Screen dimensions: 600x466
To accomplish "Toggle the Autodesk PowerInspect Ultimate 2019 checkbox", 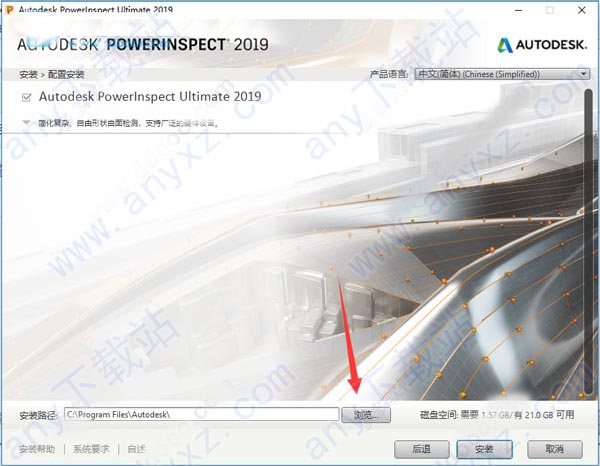I will [x=26, y=98].
